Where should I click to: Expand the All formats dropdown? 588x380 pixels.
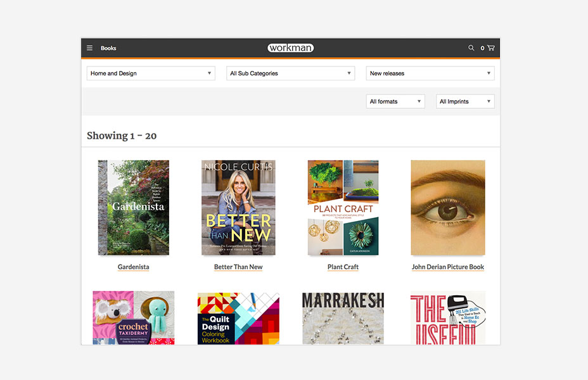395,101
